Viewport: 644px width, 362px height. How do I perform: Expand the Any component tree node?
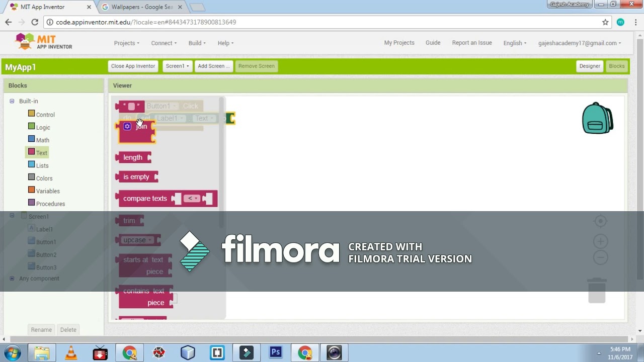pos(12,279)
